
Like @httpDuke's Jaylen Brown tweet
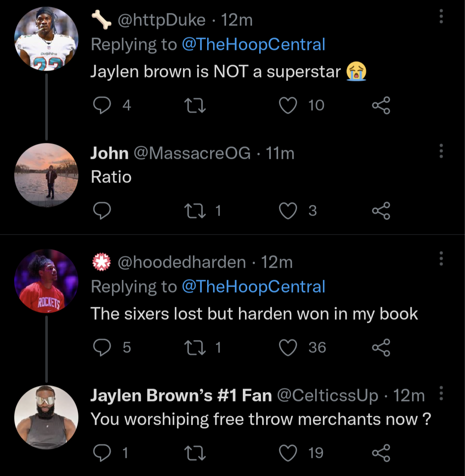click(x=288, y=105)
